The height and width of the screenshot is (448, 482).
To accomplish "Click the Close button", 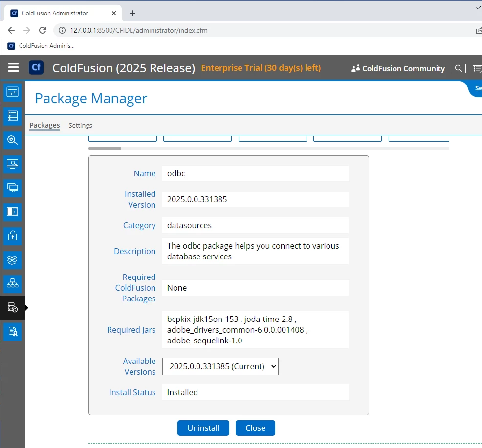I will point(255,428).
